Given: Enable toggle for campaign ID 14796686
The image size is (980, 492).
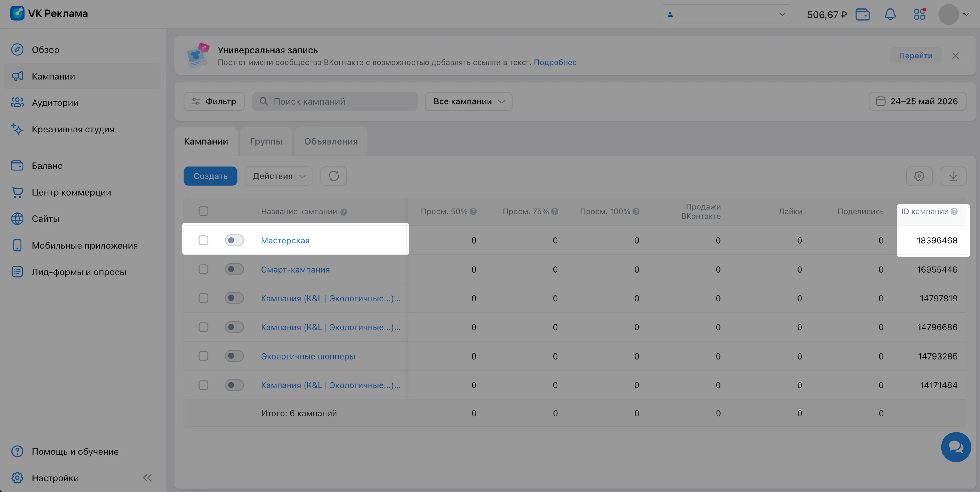Looking at the screenshot, I should 234,327.
